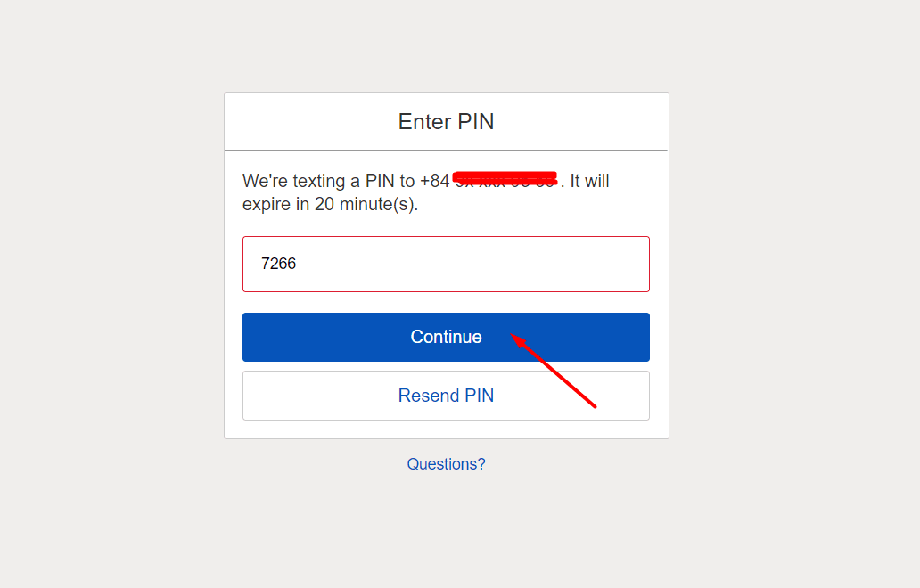Click the word PIN in the dialog title
This screenshot has height=588, width=920.
click(475, 122)
